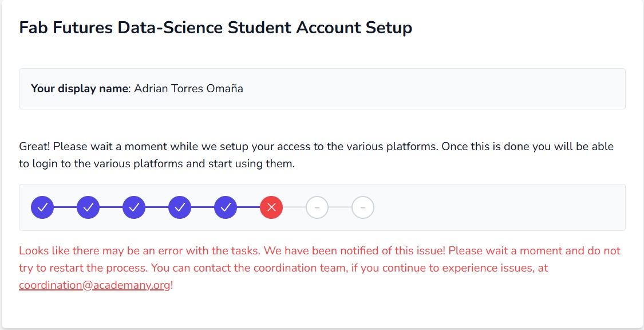Click the fifth completed step checkmark
644x330 pixels.
[x=226, y=207]
